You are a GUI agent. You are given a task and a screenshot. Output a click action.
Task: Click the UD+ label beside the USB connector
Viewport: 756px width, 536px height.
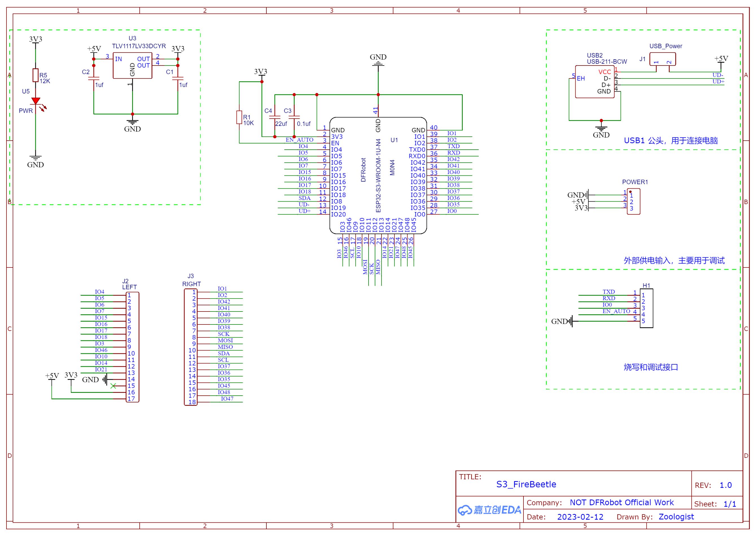[718, 82]
